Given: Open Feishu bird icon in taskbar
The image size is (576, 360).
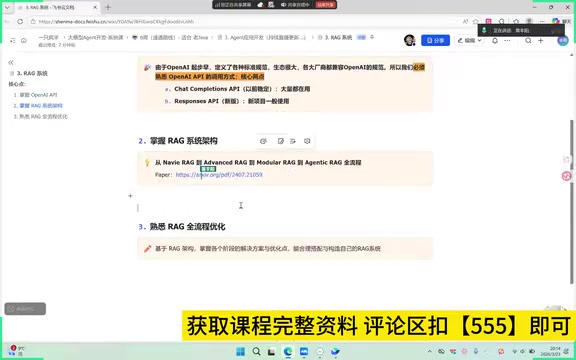Looking at the screenshot, I should pos(335,352).
